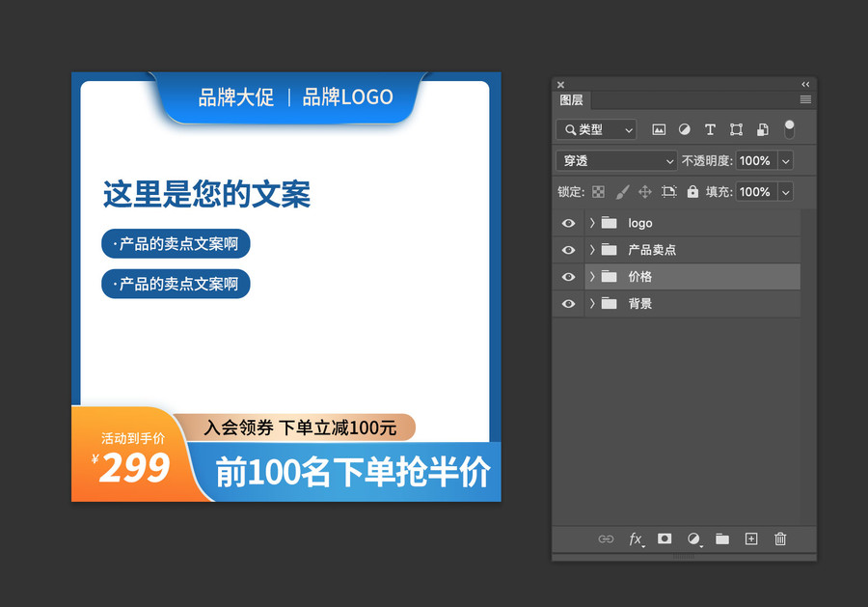Create new fill or adjustment layer
The height and width of the screenshot is (607, 868).
(693, 538)
